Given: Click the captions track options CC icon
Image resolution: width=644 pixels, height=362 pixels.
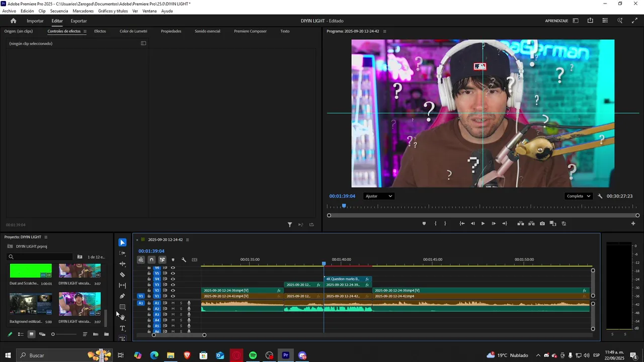Looking at the screenshot, I should pyautogui.click(x=194, y=260).
